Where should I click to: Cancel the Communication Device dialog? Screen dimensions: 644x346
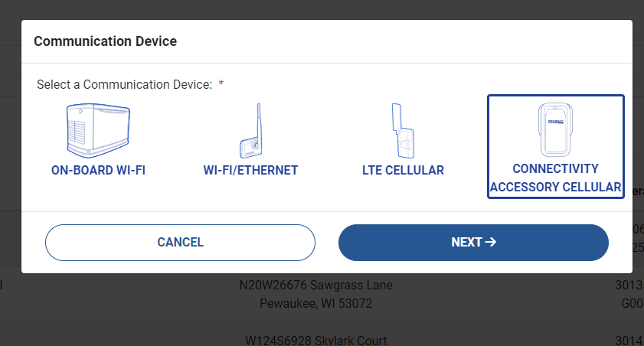(180, 243)
